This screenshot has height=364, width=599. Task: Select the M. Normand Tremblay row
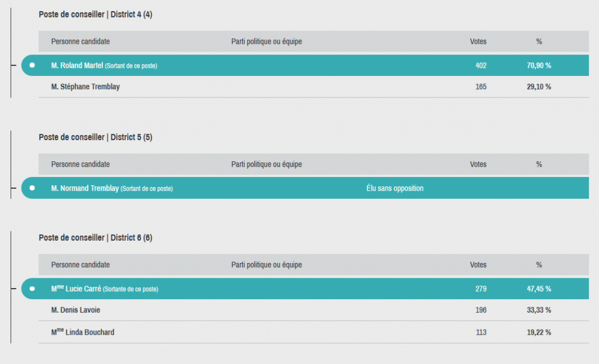[305, 188]
